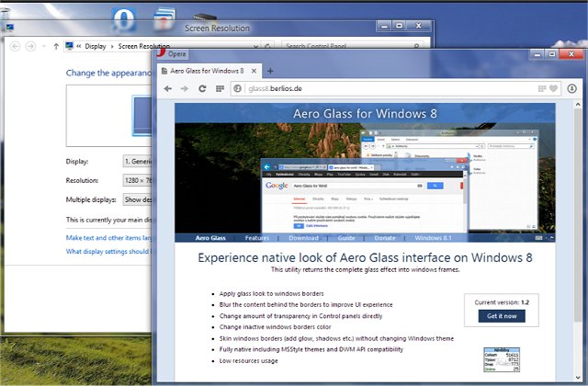Go forward in the Screen Resolution window
The image size is (588, 386).
tap(30, 46)
